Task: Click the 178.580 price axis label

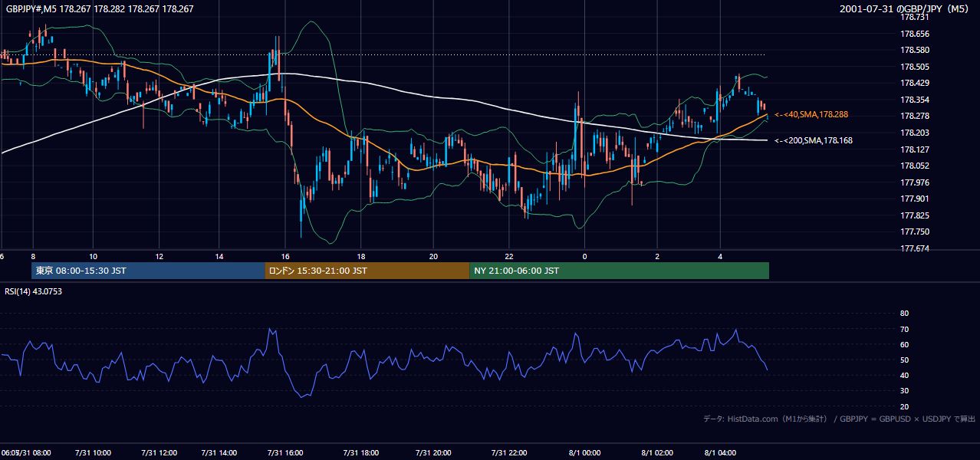Action: pyautogui.click(x=914, y=50)
